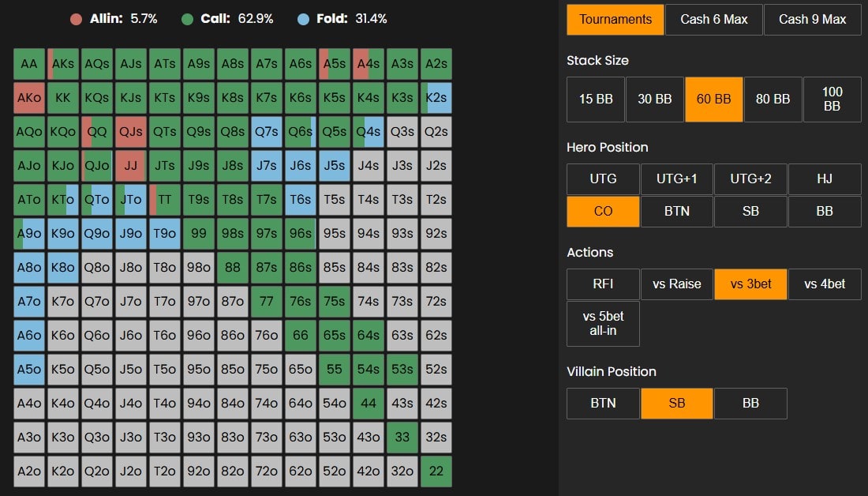Switch to the Cash 6 Max tab
The image size is (868, 496).
[x=713, y=20]
